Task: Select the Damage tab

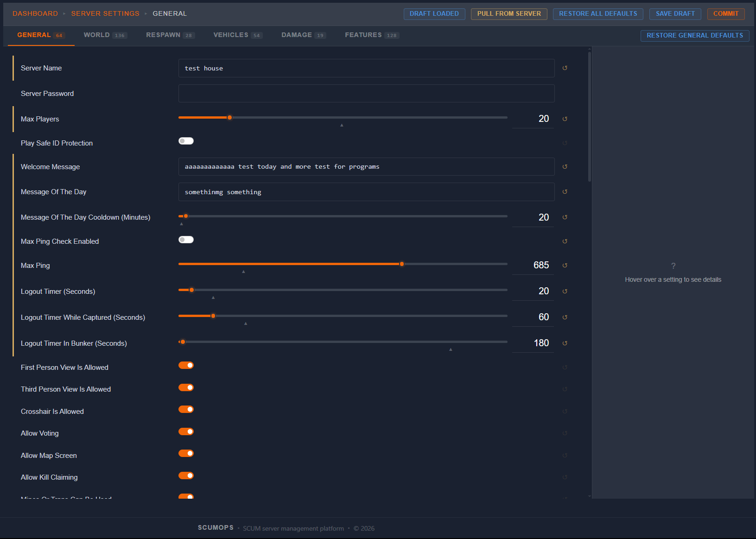Action: [304, 35]
